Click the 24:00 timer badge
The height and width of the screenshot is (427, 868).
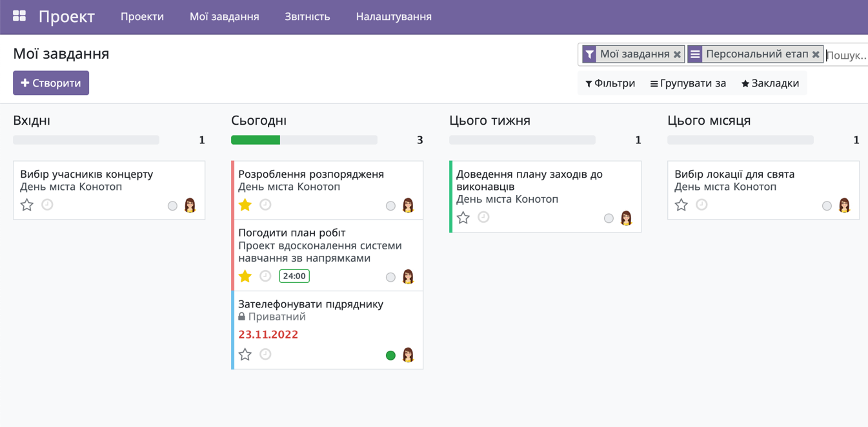click(294, 276)
